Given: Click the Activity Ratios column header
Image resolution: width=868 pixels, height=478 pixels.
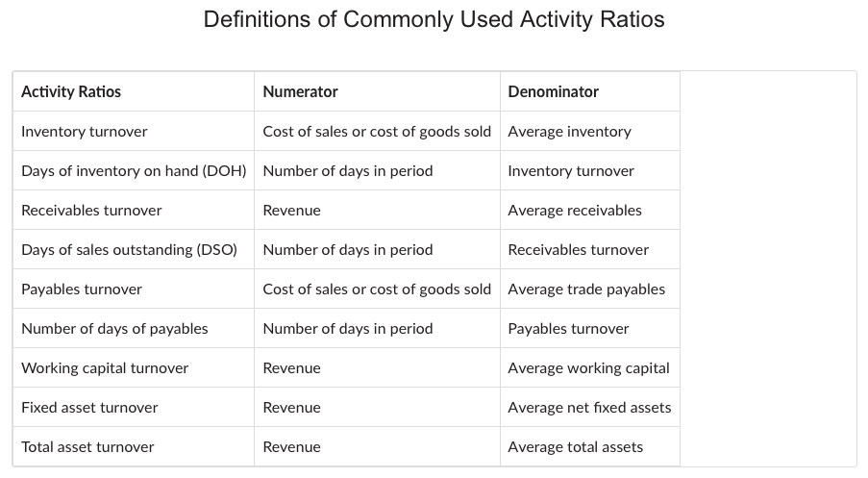Looking at the screenshot, I should 71,92.
